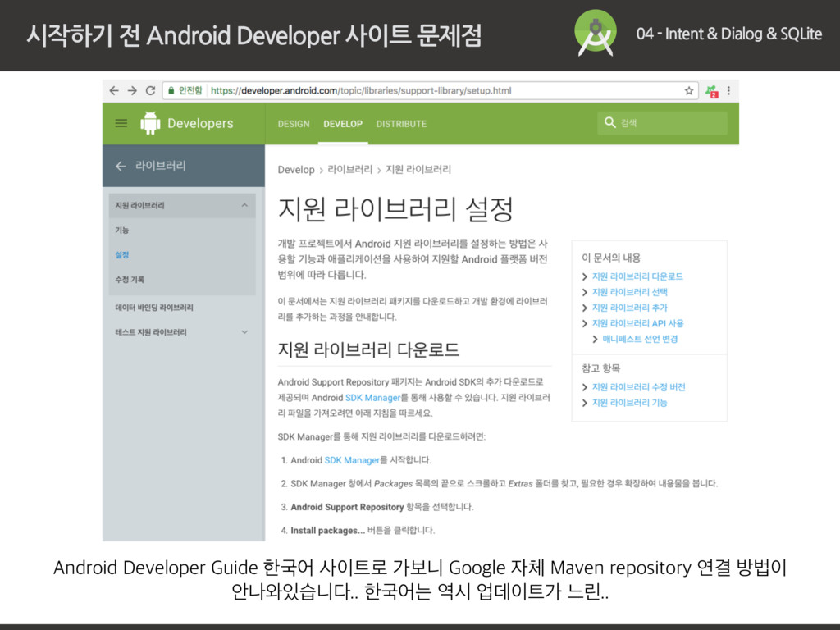Click the Android Developers robot logo

pyautogui.click(x=150, y=123)
